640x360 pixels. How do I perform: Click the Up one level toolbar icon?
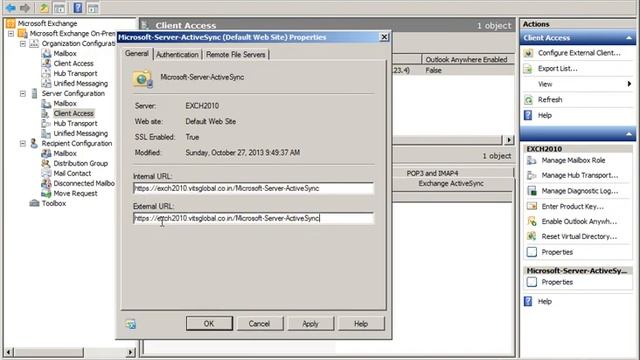tap(44, 7)
